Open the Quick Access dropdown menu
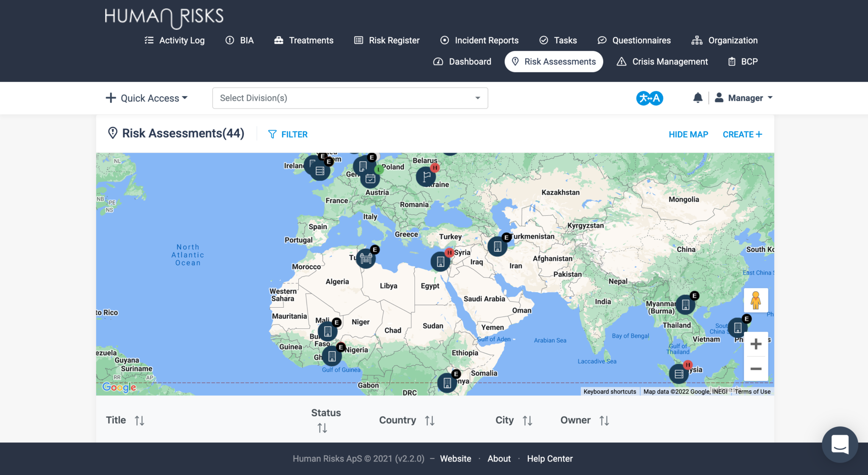This screenshot has width=868, height=475. tap(147, 98)
